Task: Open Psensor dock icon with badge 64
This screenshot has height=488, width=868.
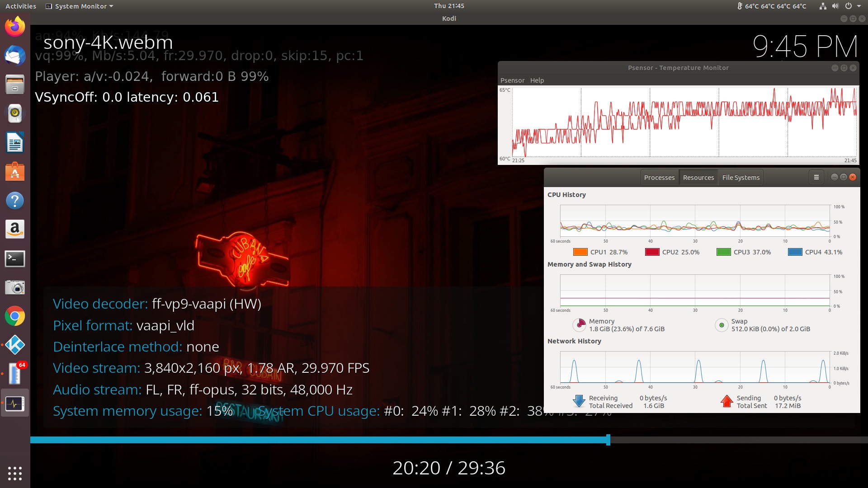Action: point(15,374)
